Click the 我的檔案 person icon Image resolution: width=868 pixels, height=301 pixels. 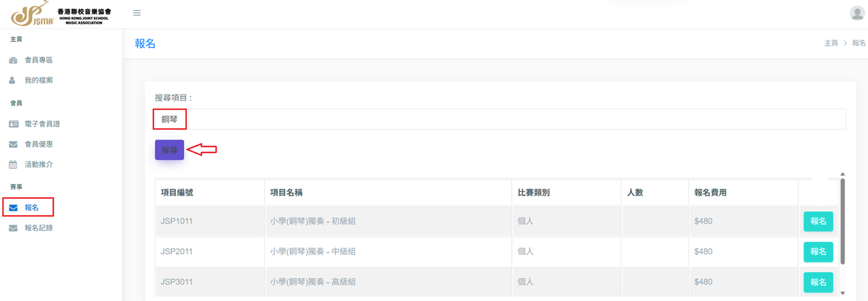[12, 80]
